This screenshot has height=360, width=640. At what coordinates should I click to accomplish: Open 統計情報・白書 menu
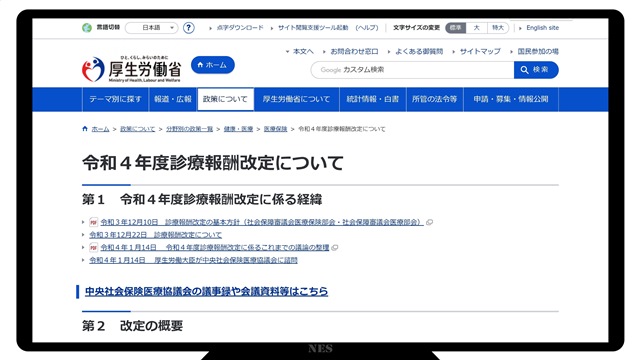[373, 99]
